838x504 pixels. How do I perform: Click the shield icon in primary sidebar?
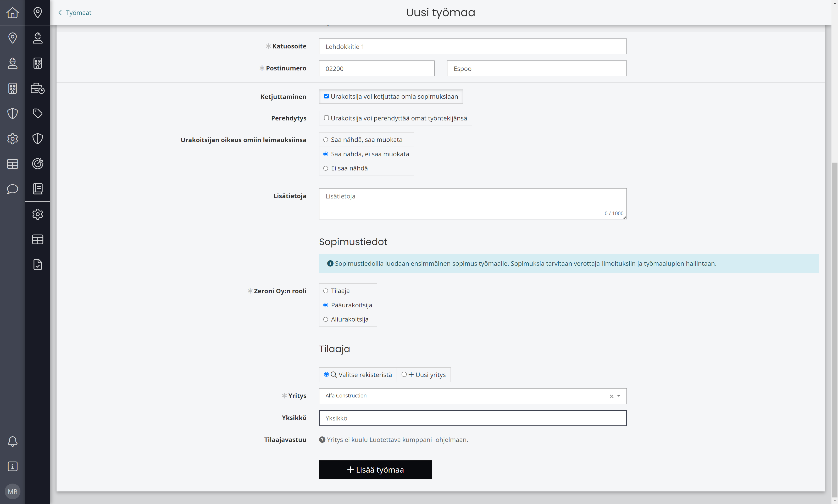13,113
